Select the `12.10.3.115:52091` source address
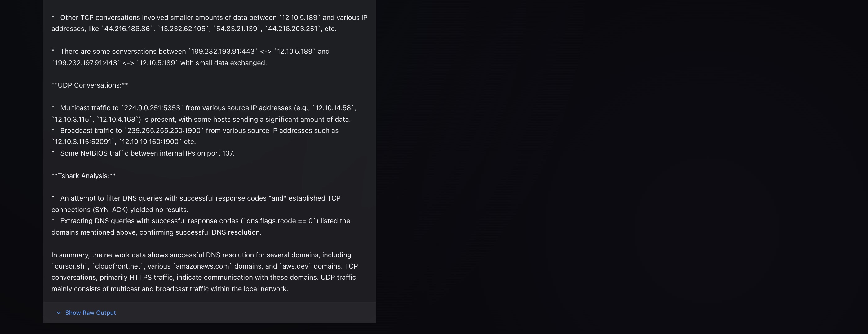868x334 pixels. click(83, 142)
